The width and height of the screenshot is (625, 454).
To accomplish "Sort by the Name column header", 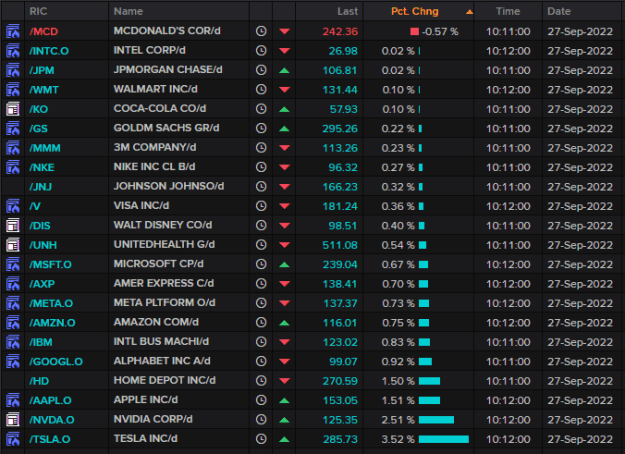I will point(128,11).
